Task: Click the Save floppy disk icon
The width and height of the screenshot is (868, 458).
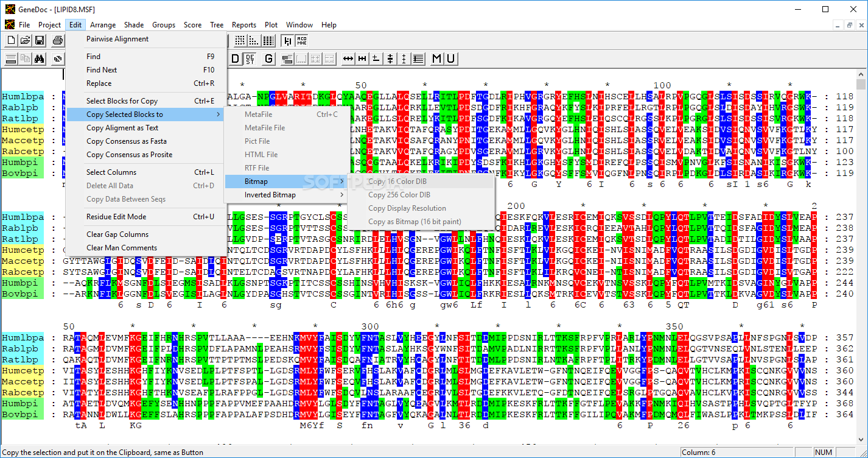Action: tap(39, 41)
